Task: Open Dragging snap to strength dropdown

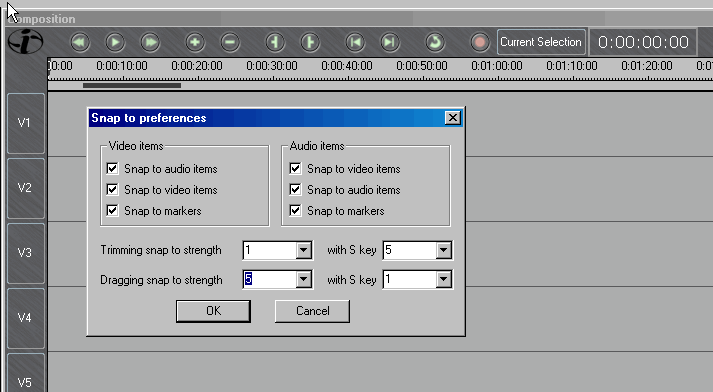Action: click(303, 279)
